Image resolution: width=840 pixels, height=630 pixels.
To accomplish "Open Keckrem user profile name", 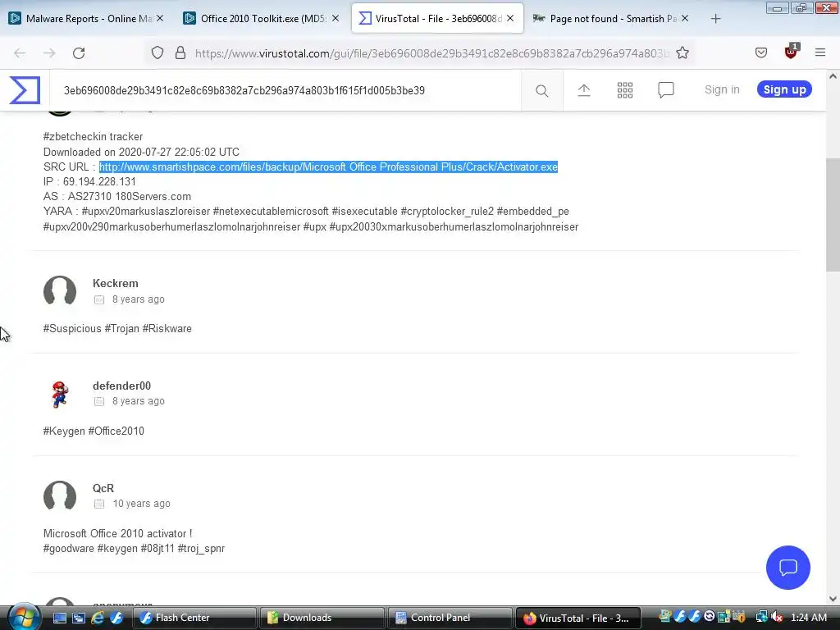I will coord(115,283).
